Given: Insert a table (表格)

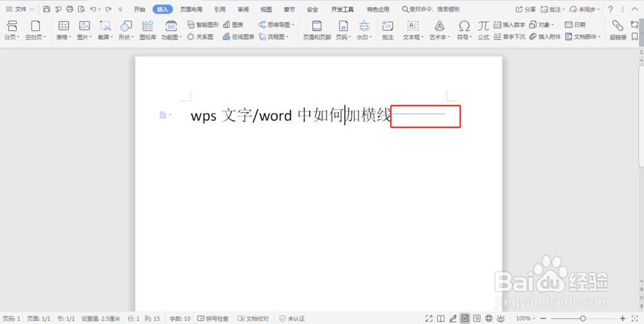Looking at the screenshot, I should [64, 31].
